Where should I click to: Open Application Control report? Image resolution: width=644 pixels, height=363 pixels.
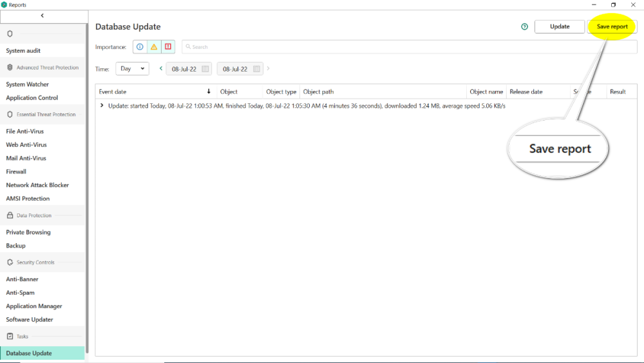coord(43,98)
